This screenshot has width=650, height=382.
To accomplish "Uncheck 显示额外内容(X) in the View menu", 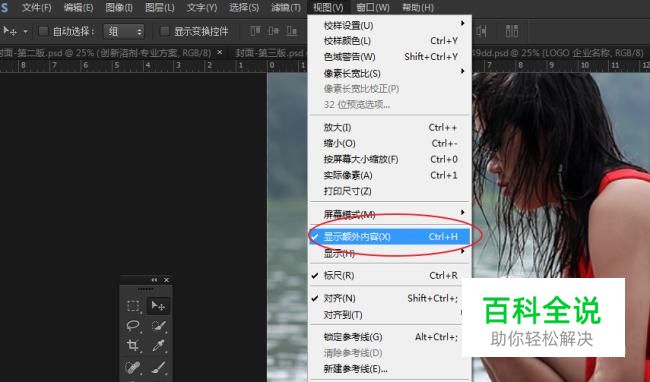I will coord(390,237).
